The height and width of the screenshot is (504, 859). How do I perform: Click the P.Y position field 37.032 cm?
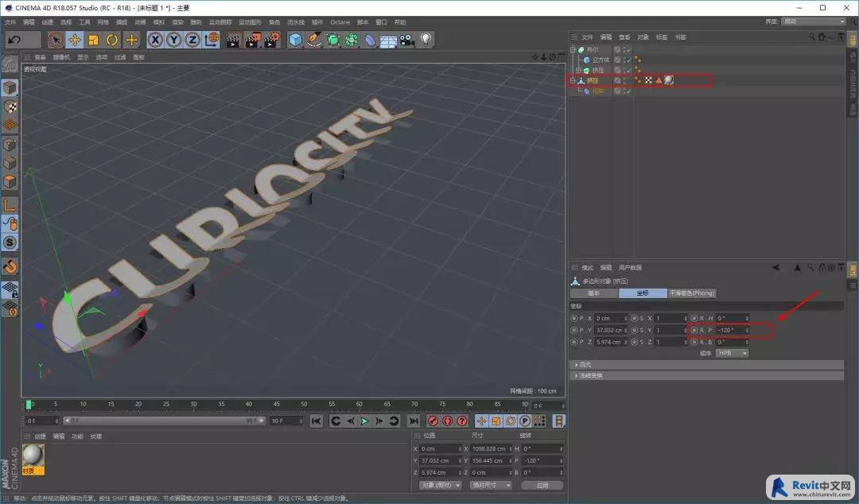611,331
